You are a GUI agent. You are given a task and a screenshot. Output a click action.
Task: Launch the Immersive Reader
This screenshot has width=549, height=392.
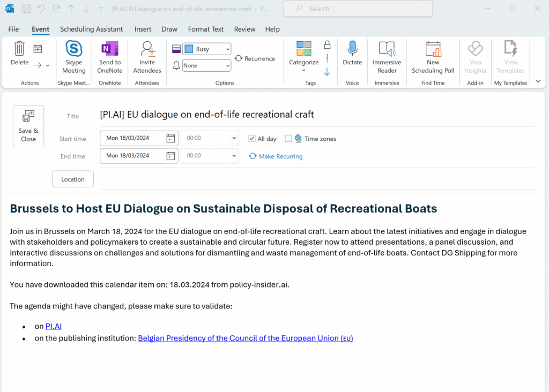click(x=387, y=56)
